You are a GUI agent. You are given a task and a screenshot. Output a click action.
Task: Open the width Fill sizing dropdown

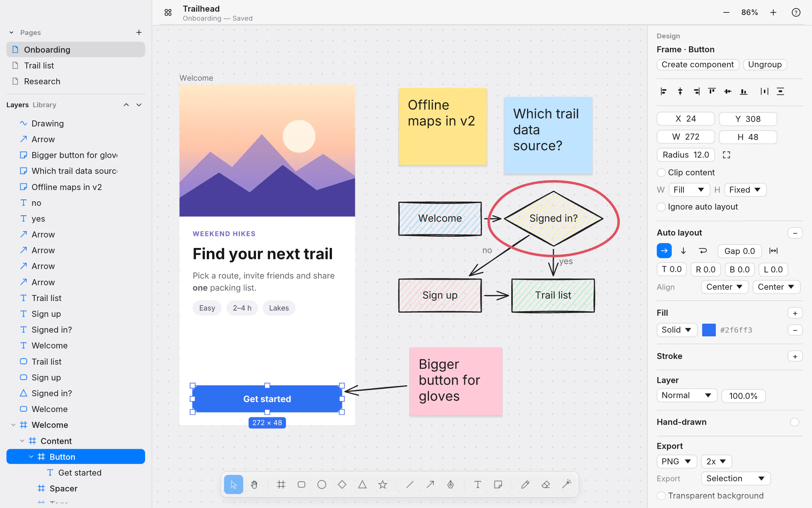coord(689,190)
